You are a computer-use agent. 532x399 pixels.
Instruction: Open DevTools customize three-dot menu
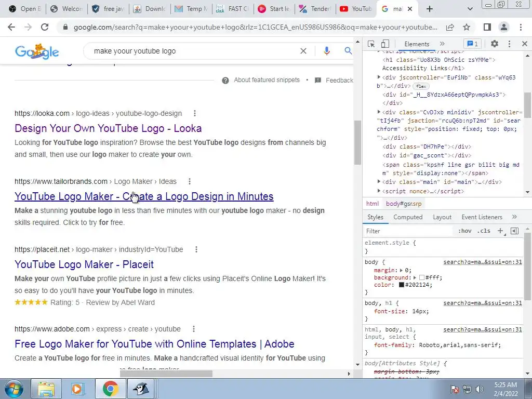pyautogui.click(x=509, y=44)
